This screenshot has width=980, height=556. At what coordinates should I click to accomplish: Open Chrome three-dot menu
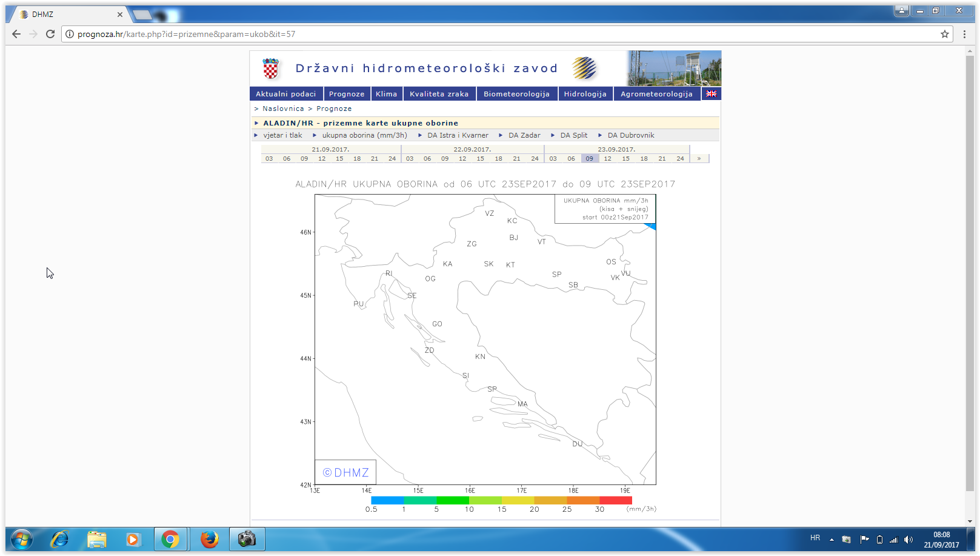(x=964, y=34)
